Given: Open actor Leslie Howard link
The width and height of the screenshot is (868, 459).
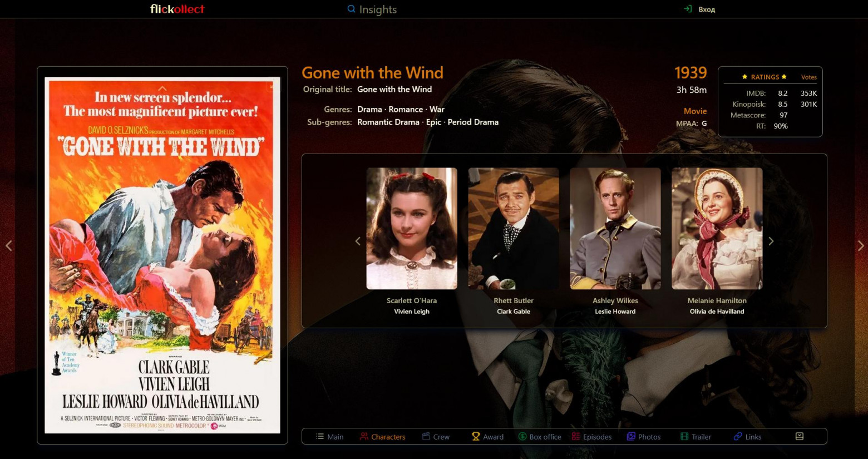Looking at the screenshot, I should [x=615, y=312].
